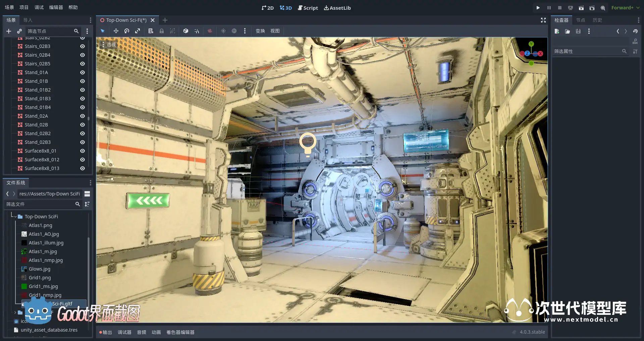Click the sun preview toggle icon
Viewport: 644px width, 341px height.
223,31
